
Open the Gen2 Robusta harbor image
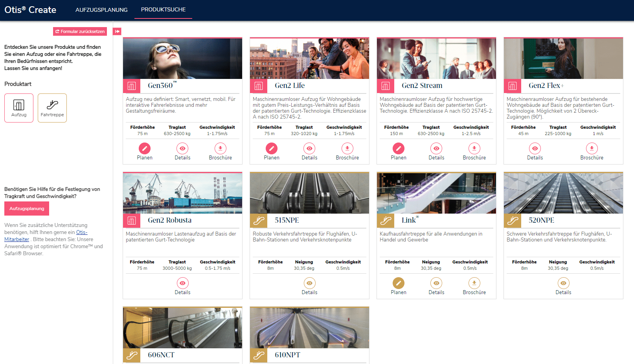[182, 193]
